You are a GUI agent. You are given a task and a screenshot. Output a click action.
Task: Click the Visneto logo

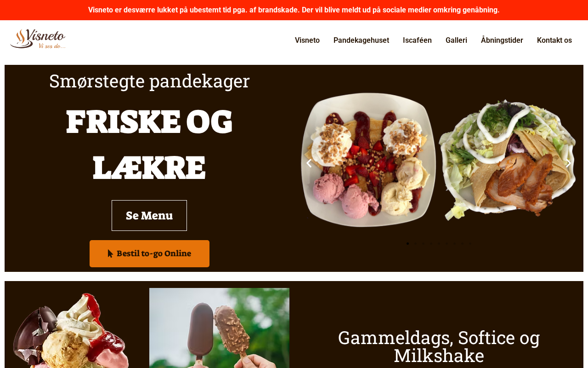[x=38, y=39]
